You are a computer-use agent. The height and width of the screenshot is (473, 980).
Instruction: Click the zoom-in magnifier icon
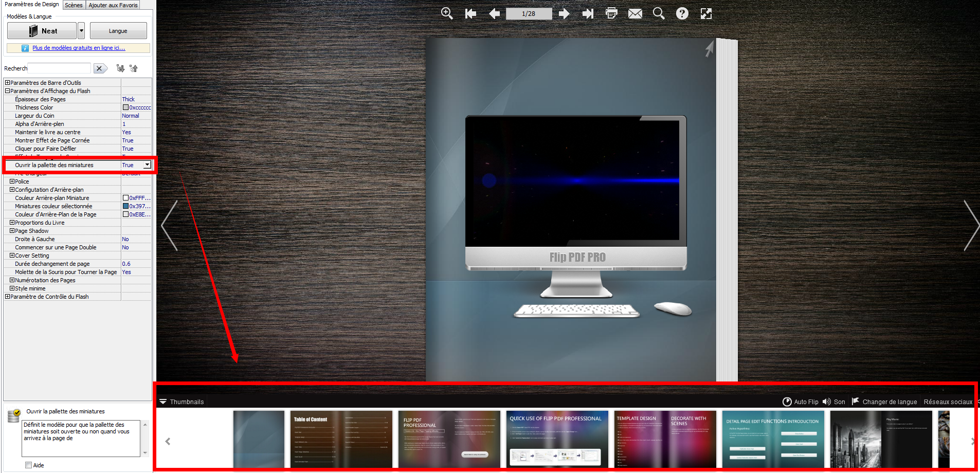447,13
